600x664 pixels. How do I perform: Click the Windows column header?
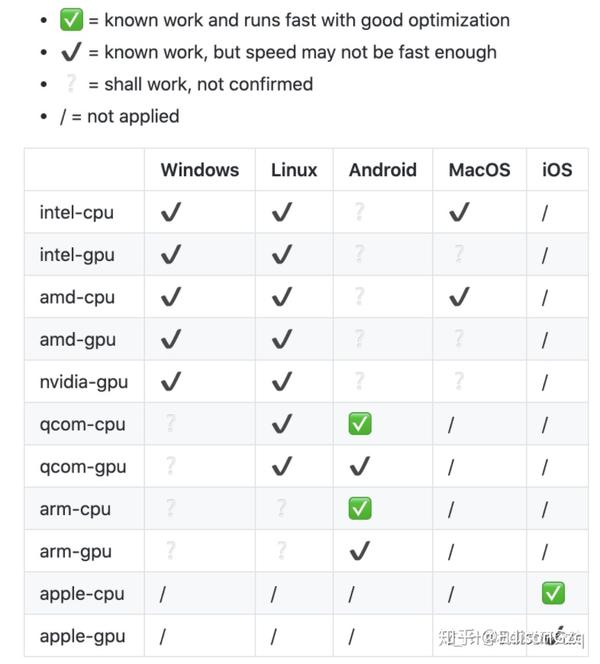(x=200, y=170)
